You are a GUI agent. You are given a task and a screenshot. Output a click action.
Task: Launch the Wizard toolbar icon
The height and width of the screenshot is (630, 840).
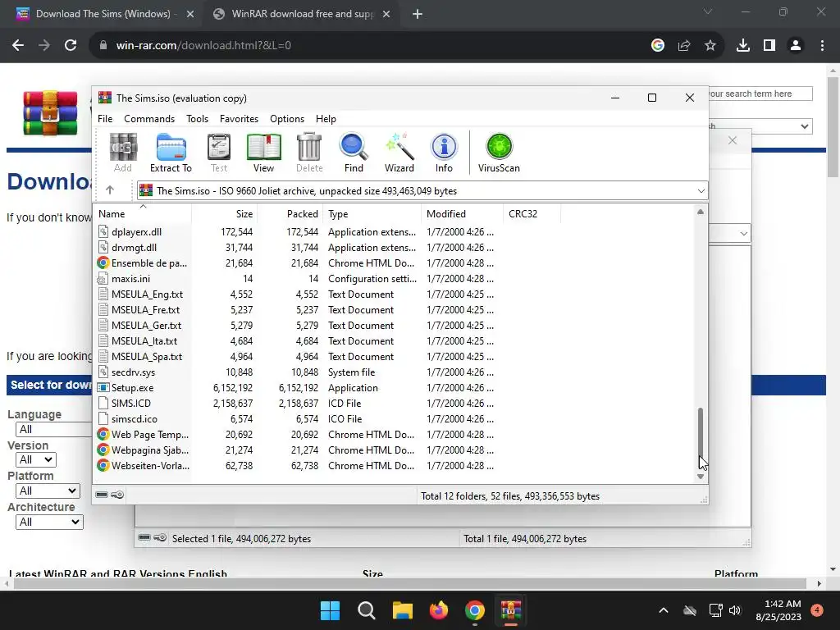[x=399, y=153]
